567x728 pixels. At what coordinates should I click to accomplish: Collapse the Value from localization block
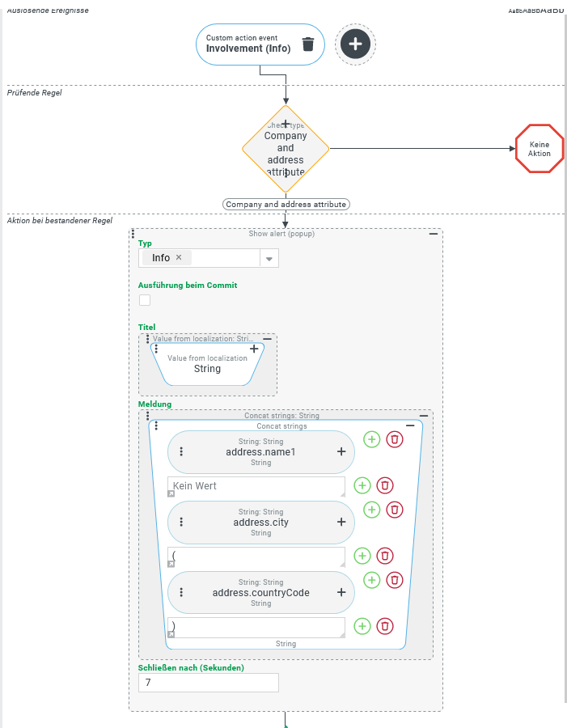(268, 339)
